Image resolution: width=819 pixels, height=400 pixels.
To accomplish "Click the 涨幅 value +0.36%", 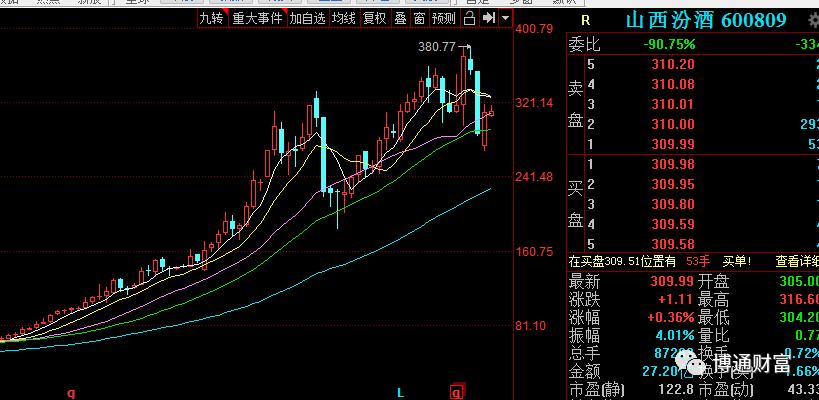I will (671, 317).
